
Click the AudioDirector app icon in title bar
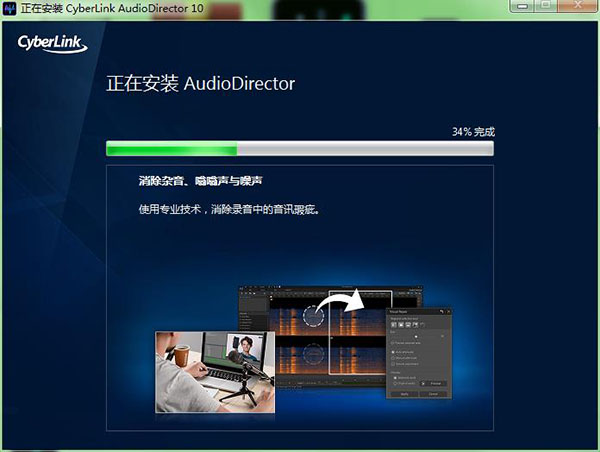pos(9,8)
